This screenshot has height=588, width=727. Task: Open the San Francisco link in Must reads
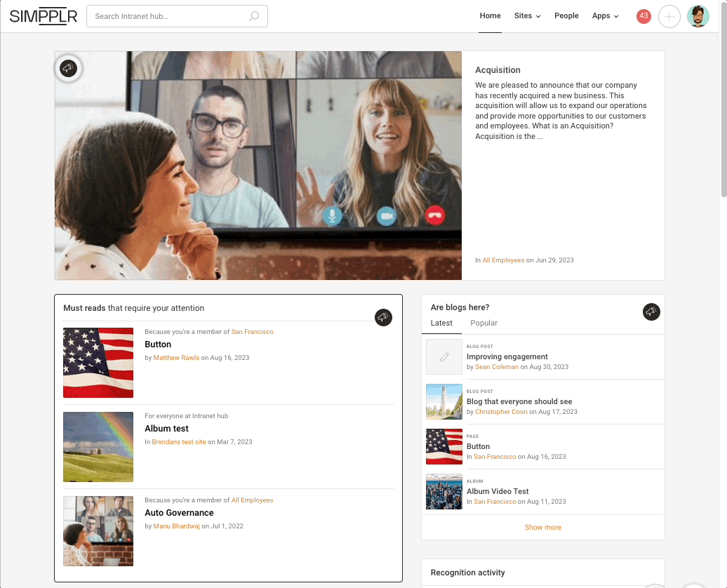point(252,332)
